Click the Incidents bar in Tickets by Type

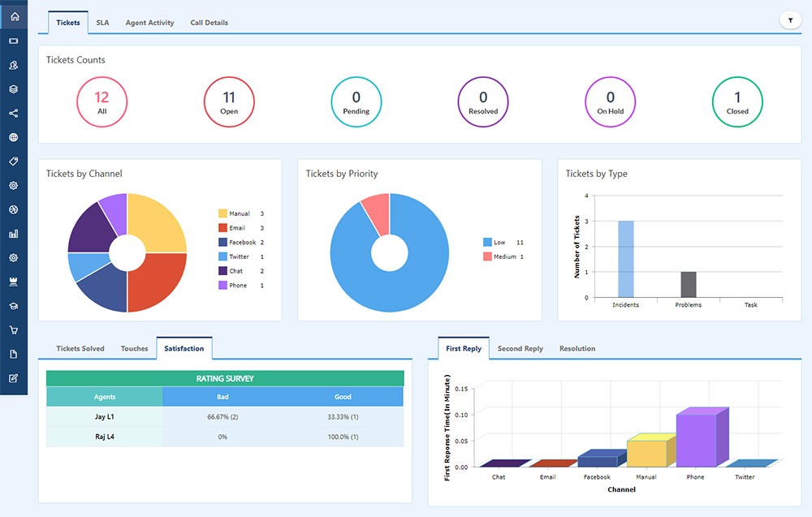[x=625, y=258]
